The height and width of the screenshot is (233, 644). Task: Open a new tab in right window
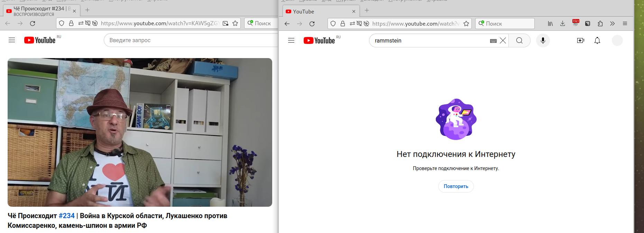pyautogui.click(x=367, y=10)
